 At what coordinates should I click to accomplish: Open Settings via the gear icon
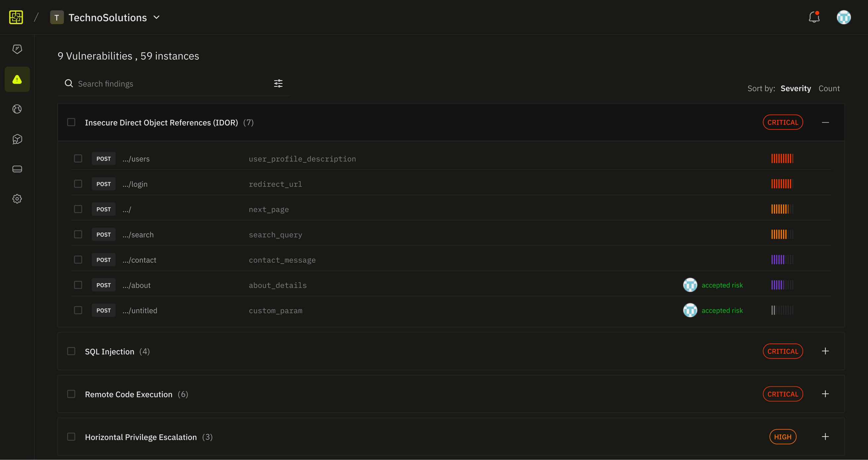pyautogui.click(x=17, y=199)
